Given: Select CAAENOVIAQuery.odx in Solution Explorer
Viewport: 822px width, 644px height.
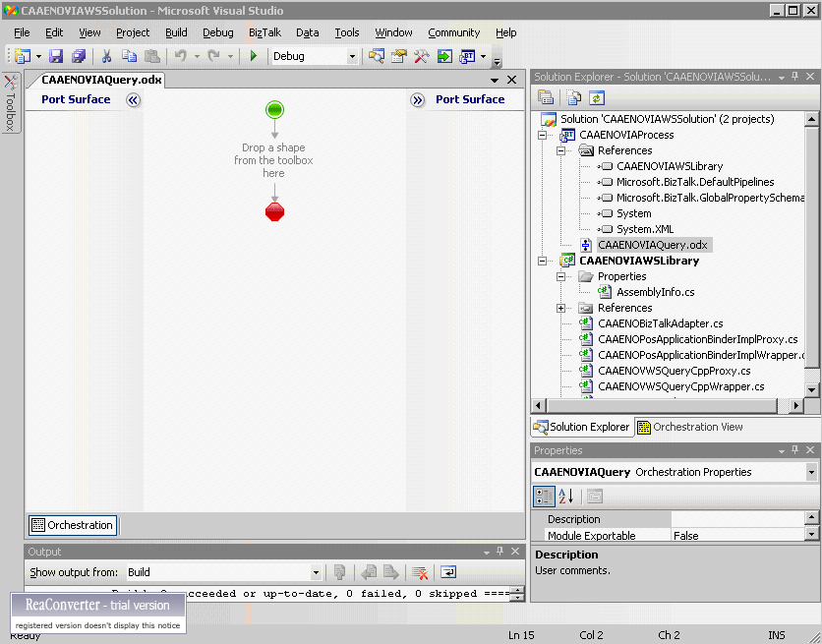Looking at the screenshot, I should click(x=653, y=245).
